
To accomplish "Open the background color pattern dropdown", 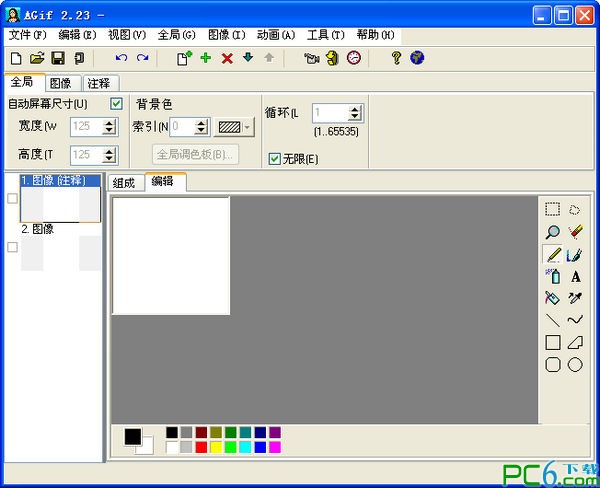I will pos(248,127).
